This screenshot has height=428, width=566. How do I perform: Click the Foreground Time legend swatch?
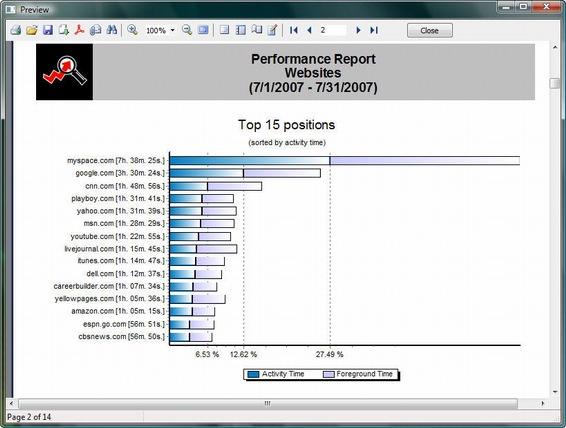pyautogui.click(x=329, y=375)
